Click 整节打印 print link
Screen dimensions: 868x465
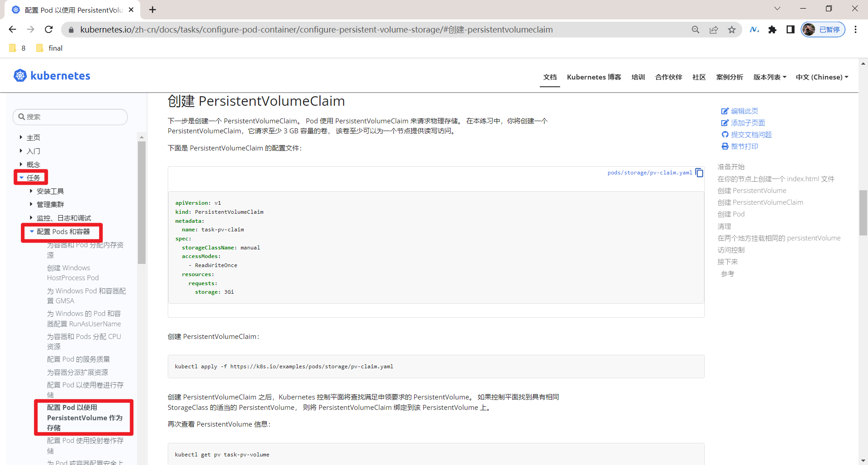click(740, 146)
